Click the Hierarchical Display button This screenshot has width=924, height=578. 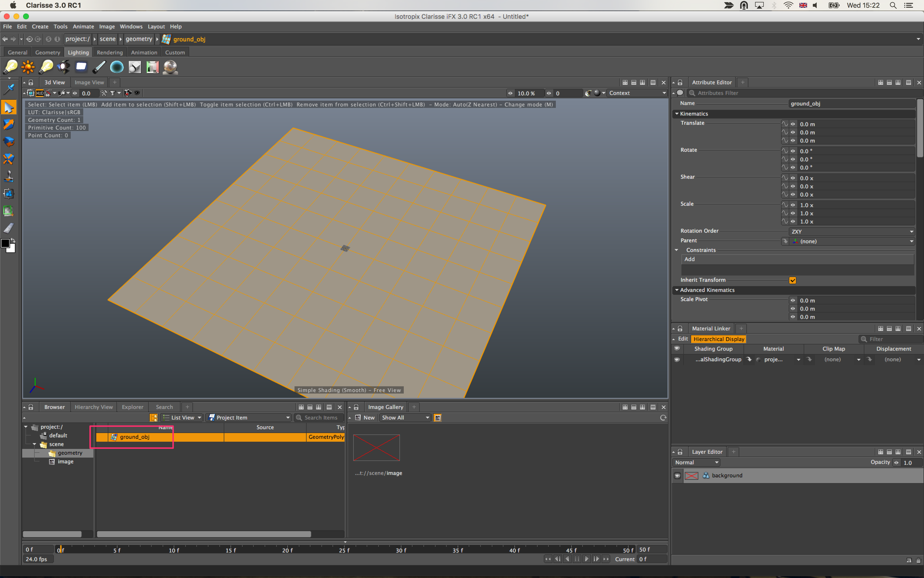719,339
